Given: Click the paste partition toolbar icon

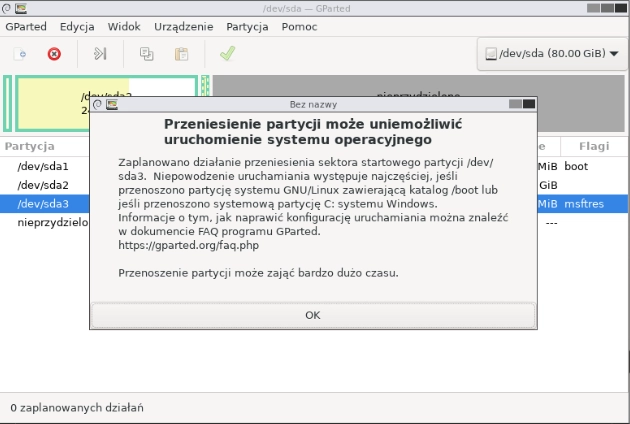Looking at the screenshot, I should 181,54.
